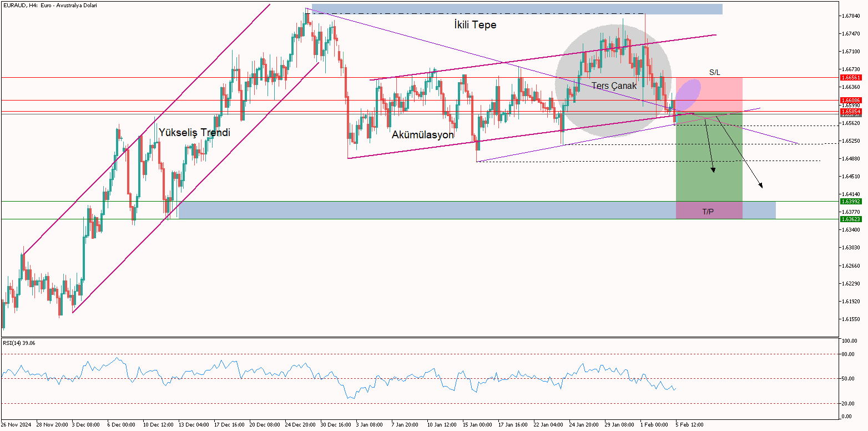Viewport: 868px width, 431px height.
Task: Click the 26 Nov 2024 date label
Action: tap(16, 425)
